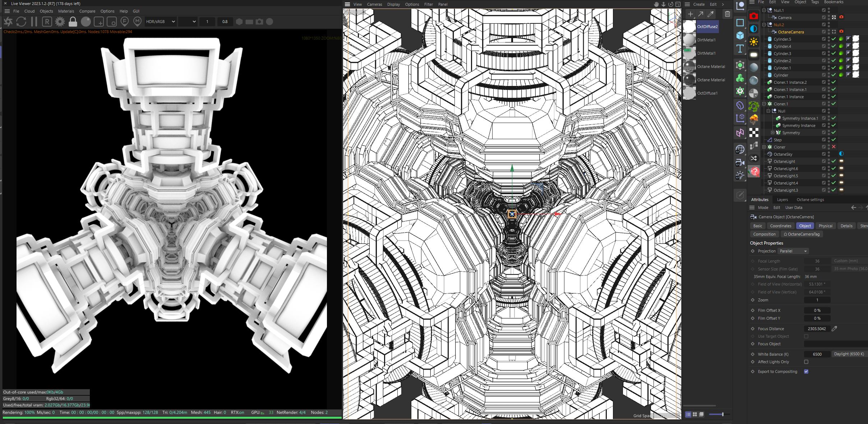Click the clay mode sphere icon
The width and height of the screenshot is (868, 424).
pyautogui.click(x=86, y=22)
